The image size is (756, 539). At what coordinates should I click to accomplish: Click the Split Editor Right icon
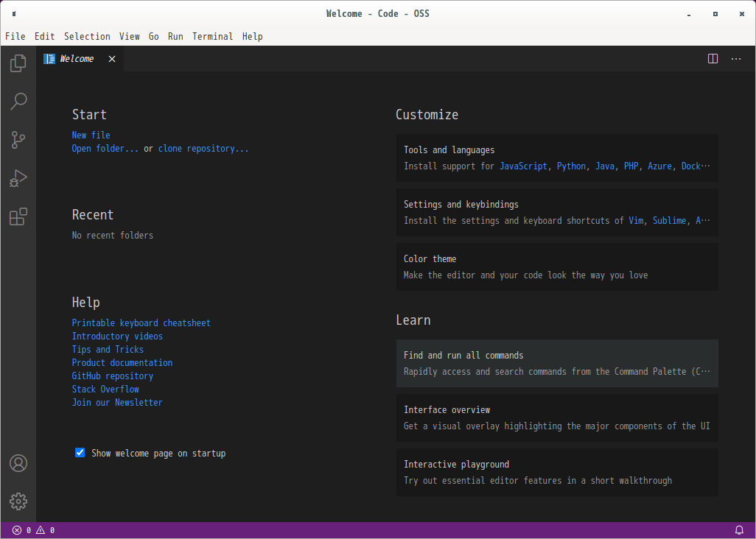[713, 59]
